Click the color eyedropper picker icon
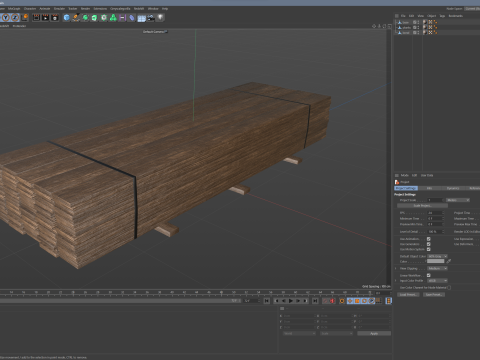 click(x=449, y=261)
